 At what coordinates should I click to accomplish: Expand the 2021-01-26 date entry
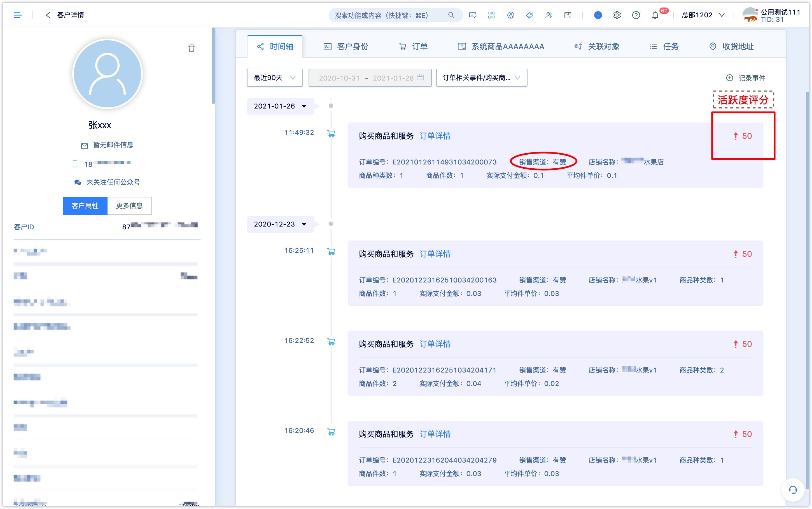point(304,106)
